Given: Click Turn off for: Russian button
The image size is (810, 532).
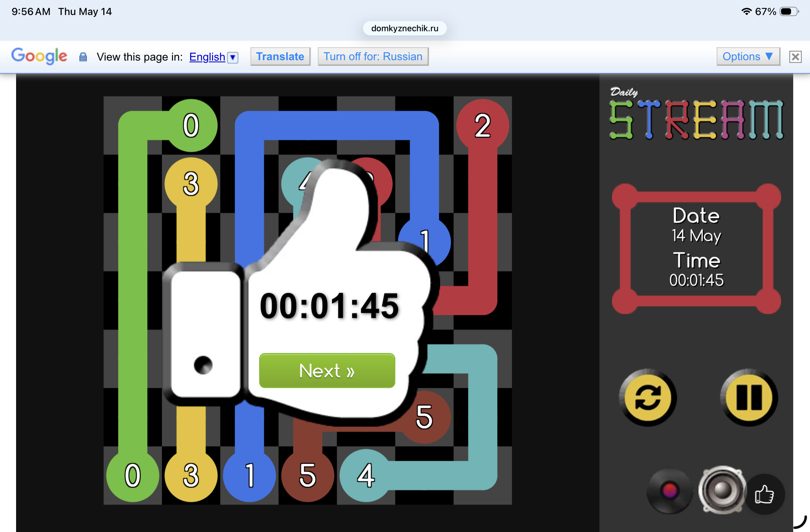Looking at the screenshot, I should tap(373, 56).
